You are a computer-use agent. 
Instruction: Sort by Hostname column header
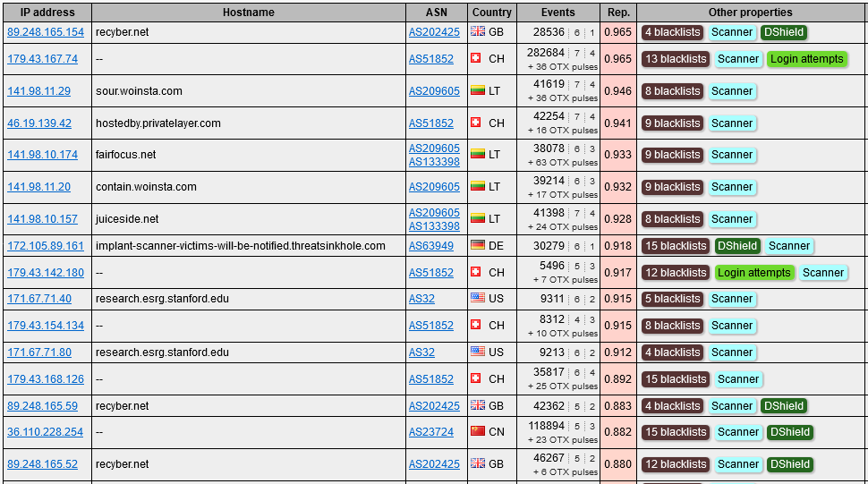tap(249, 13)
